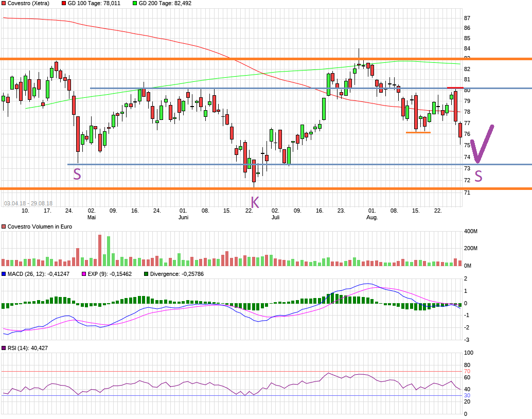Click the short orange line under mid-August lows

click(418, 132)
